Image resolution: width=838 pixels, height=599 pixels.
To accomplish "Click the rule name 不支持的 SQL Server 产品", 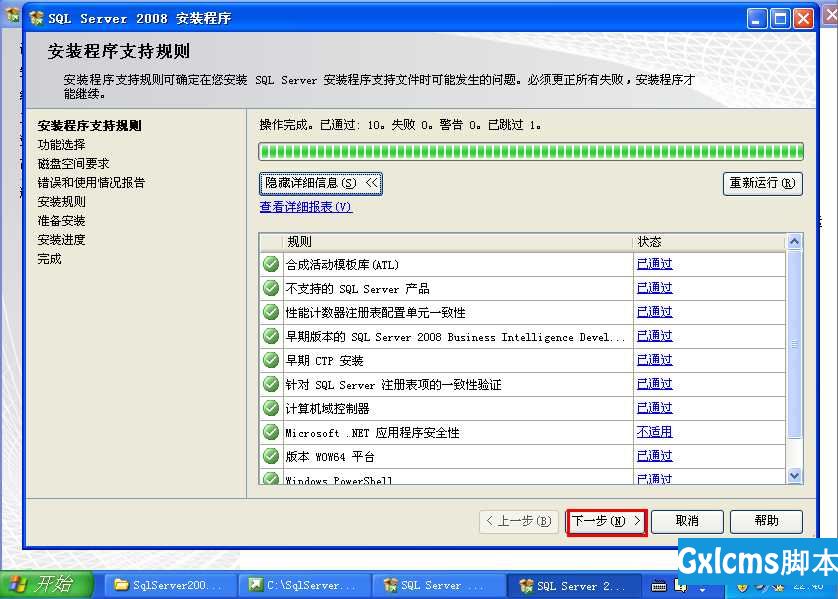I will coord(358,289).
